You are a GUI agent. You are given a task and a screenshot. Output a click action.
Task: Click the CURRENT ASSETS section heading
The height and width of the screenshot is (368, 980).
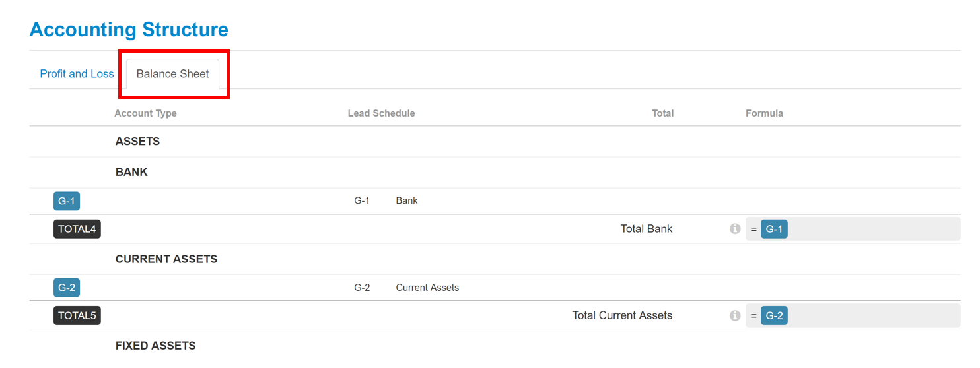click(166, 259)
